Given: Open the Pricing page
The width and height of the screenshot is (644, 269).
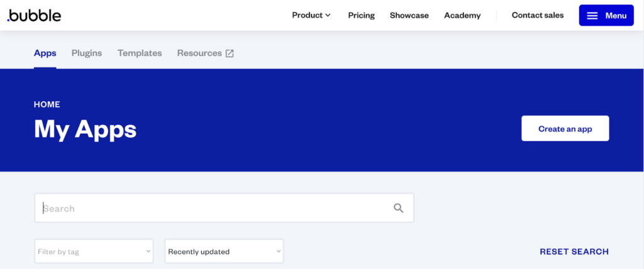Looking at the screenshot, I should coord(362,15).
